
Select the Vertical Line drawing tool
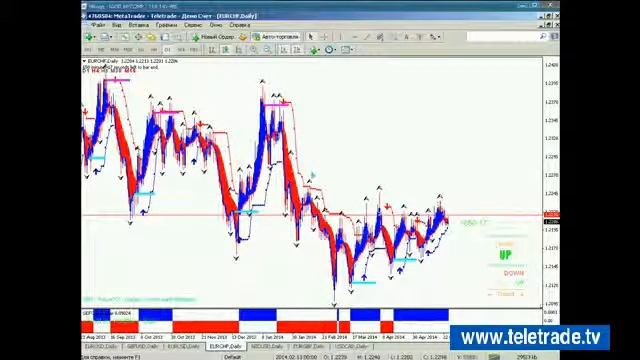340,37
